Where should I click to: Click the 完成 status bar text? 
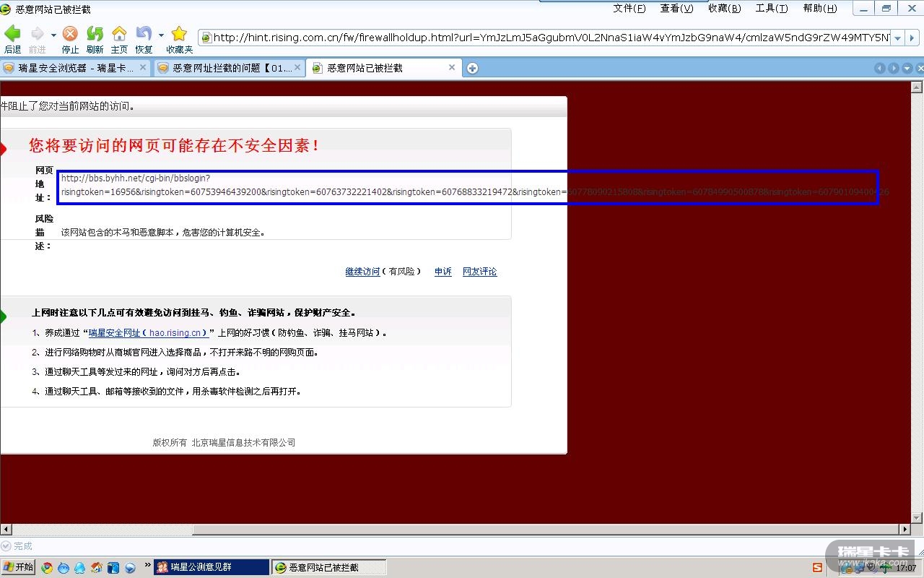click(x=23, y=546)
